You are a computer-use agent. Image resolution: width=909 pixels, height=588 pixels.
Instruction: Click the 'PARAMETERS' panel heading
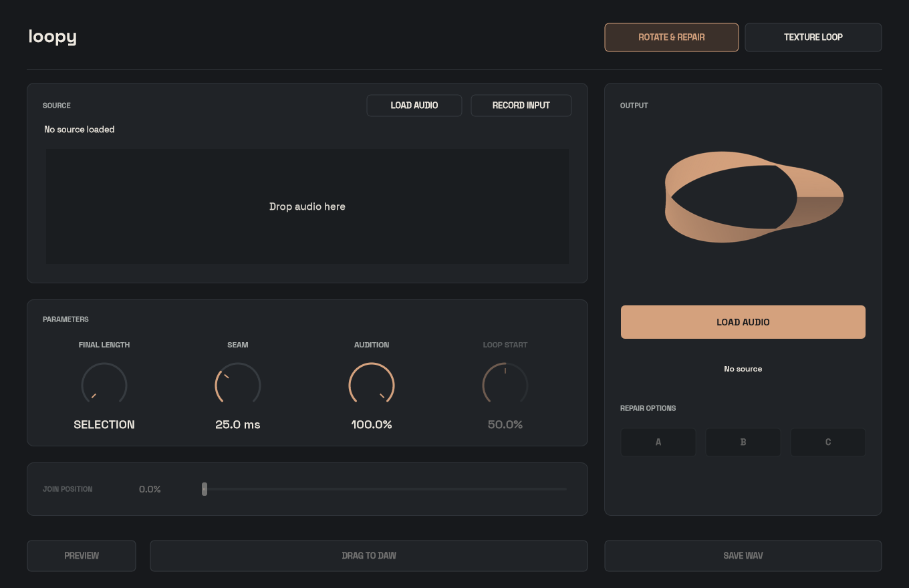[66, 319]
